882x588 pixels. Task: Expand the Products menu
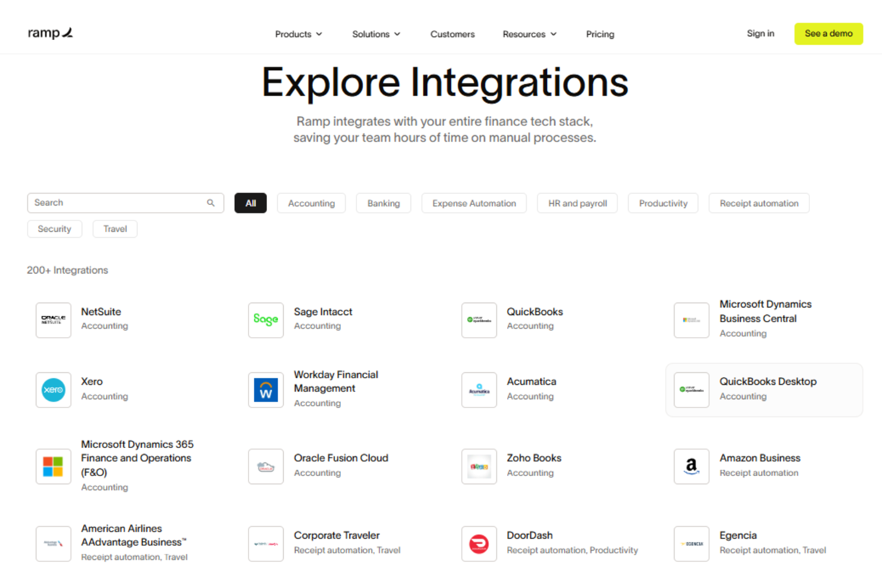(x=299, y=34)
